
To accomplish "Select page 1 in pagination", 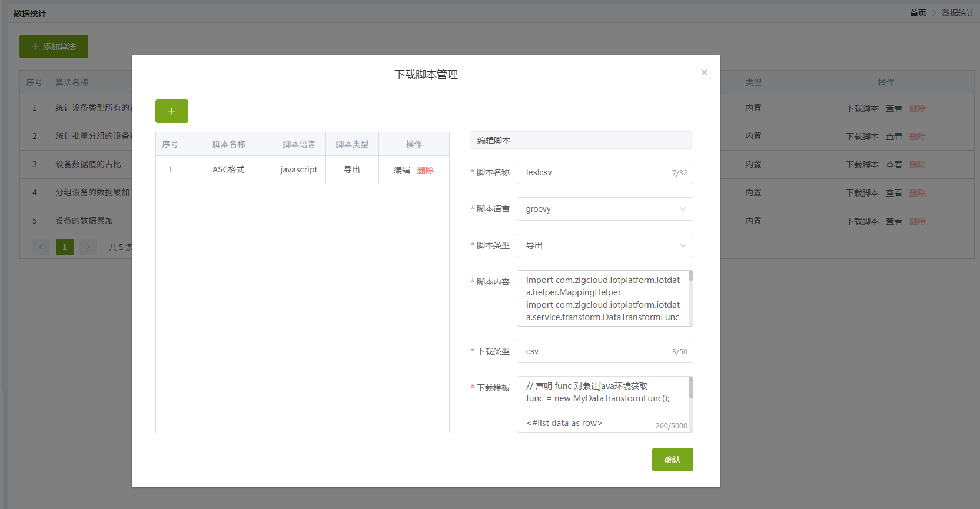I will (x=65, y=247).
